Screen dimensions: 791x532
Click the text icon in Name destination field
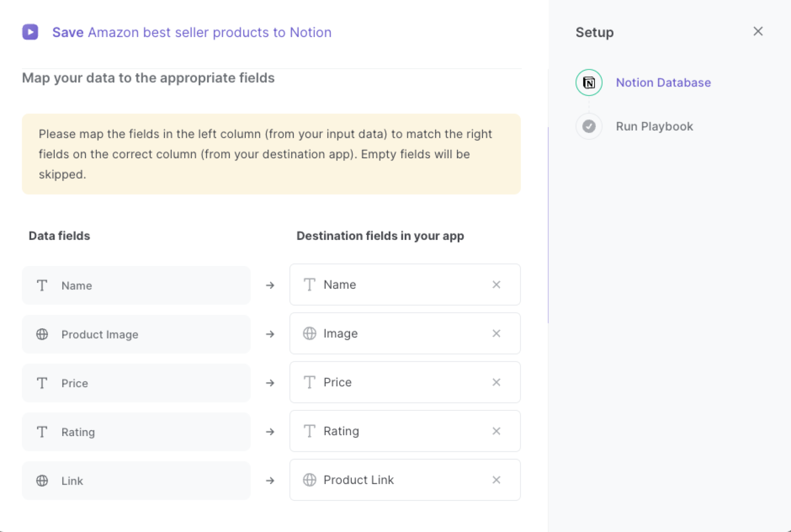tap(309, 285)
